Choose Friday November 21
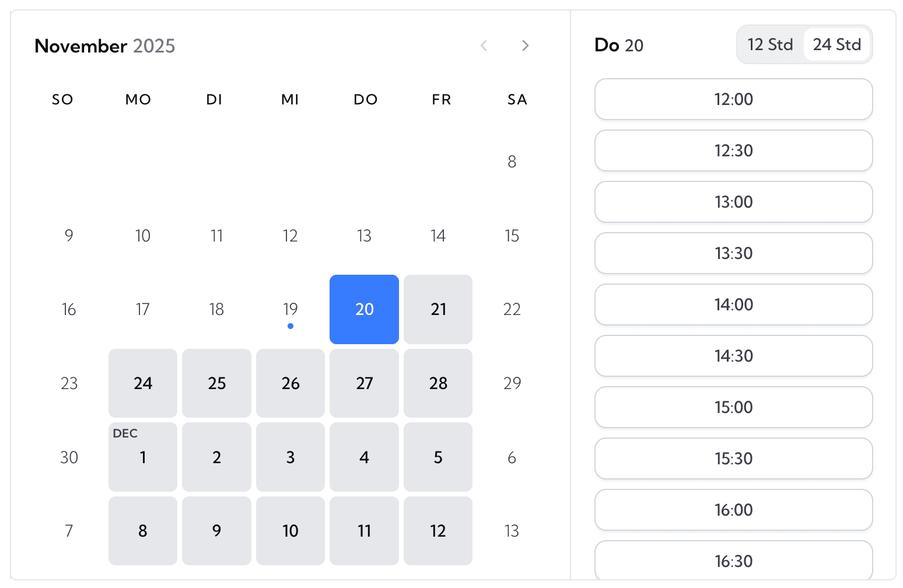Viewport: 903px width, 588px height. pos(438,309)
